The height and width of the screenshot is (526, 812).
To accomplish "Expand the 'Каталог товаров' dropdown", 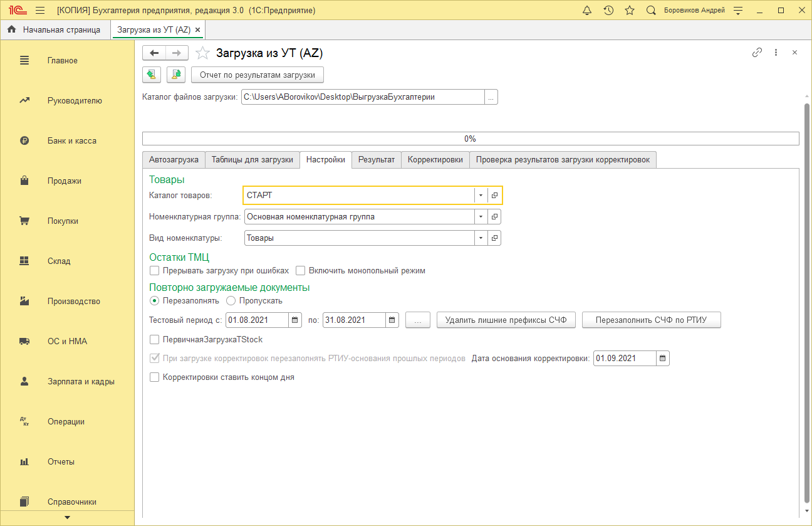I will [x=481, y=196].
